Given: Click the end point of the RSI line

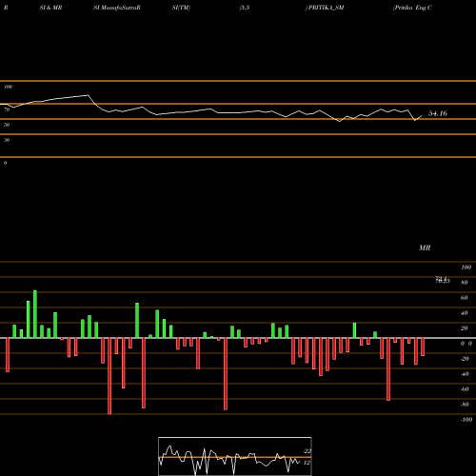Looking at the screenshot, I should 422,116.
